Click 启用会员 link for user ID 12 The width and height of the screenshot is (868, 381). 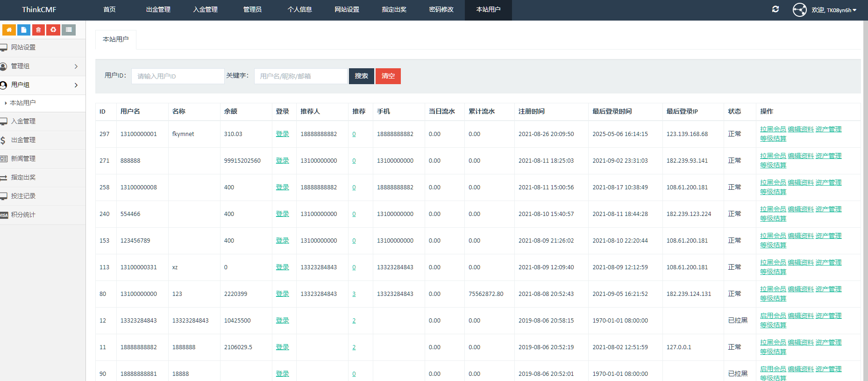tap(773, 316)
